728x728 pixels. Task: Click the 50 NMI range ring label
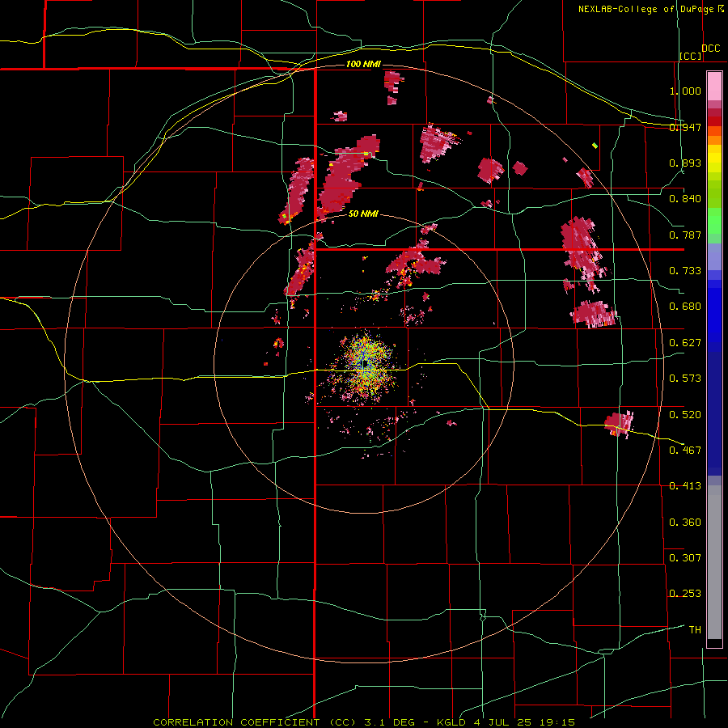pos(363,214)
